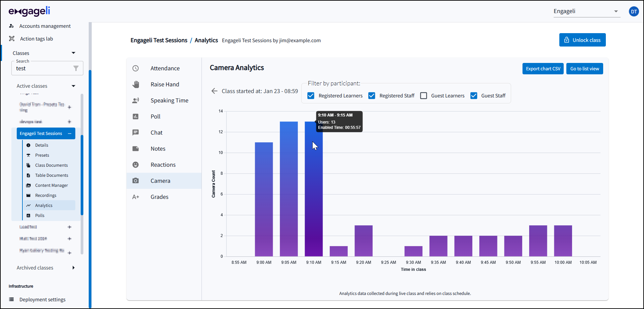Expand the Archived classes arrow

coord(74,268)
